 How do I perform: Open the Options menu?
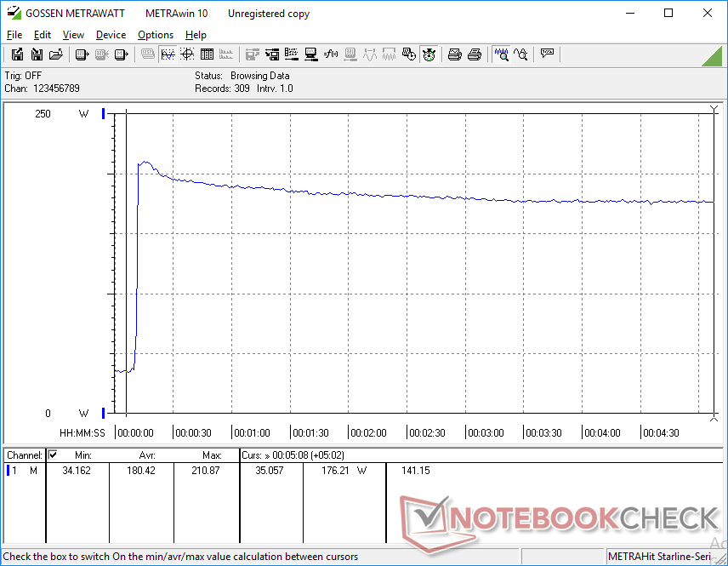(156, 35)
